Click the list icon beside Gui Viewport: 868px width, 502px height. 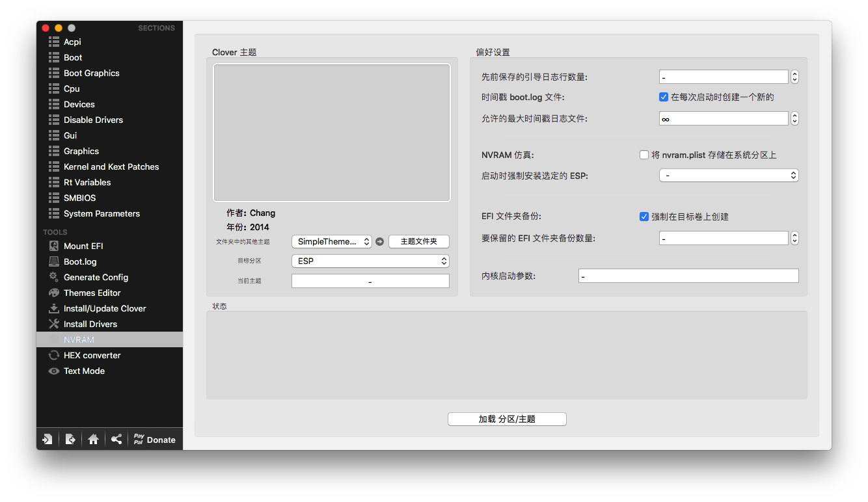(x=54, y=135)
